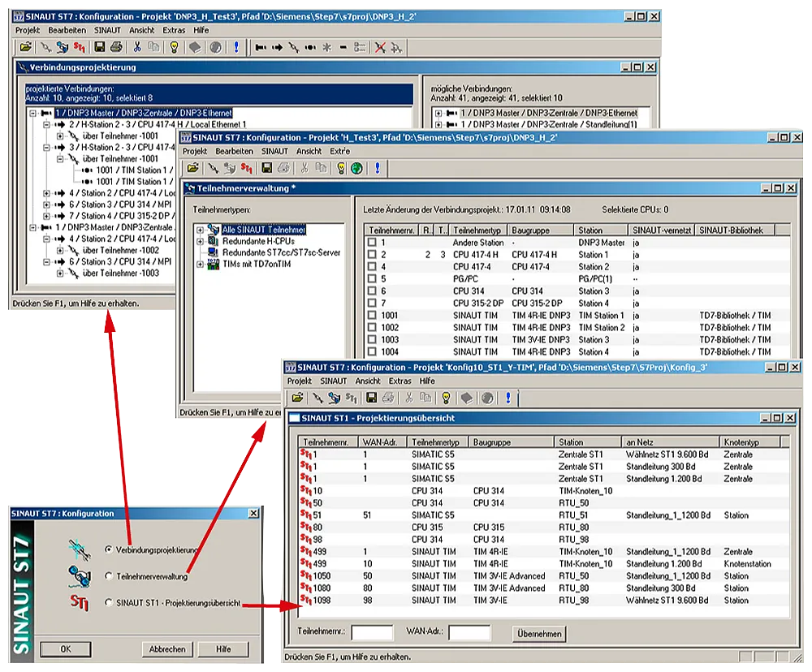Click OK button in Konfiguration dialog
The width and height of the screenshot is (812, 672).
[66, 648]
